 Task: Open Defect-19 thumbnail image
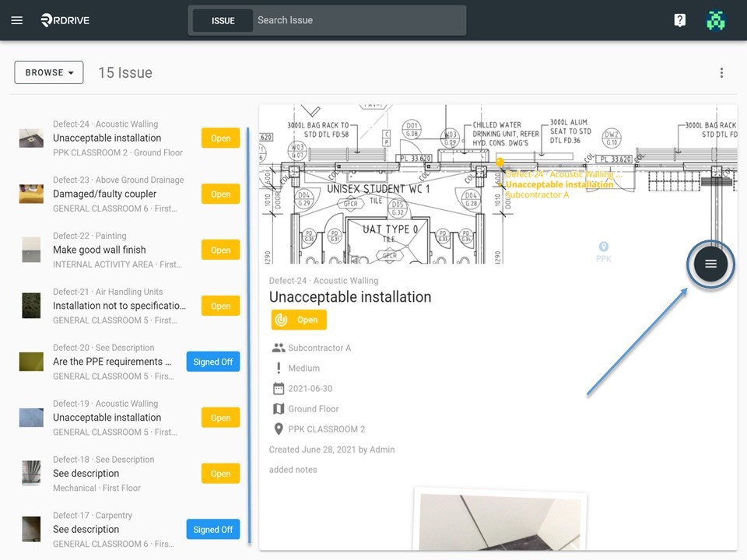click(31, 418)
